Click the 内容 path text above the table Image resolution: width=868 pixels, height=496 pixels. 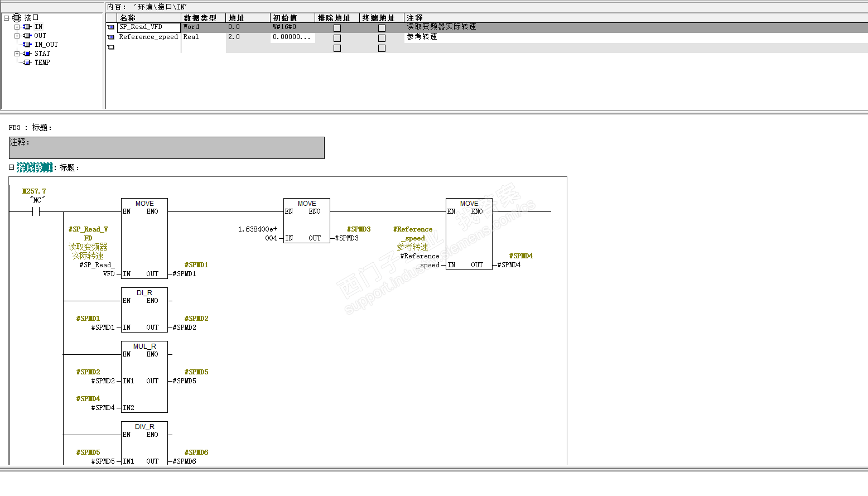coord(147,7)
